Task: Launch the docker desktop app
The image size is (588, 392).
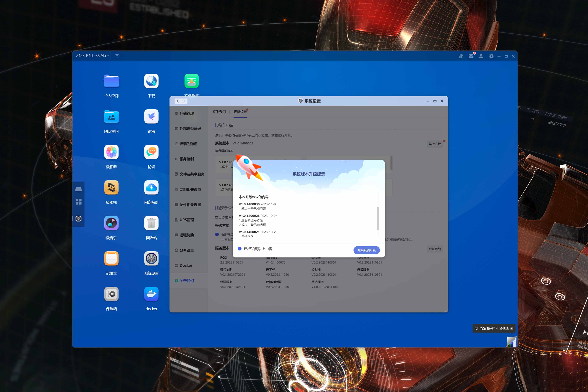Action: click(151, 294)
